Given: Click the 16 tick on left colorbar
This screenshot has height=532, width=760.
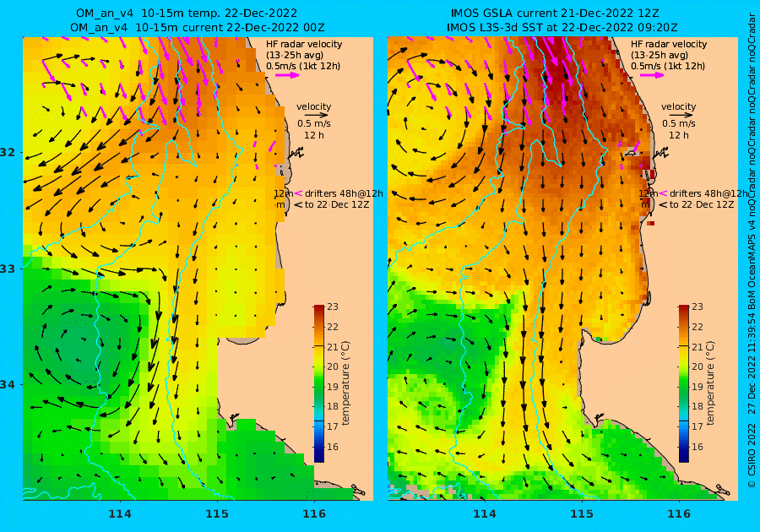Looking at the screenshot, I should click(x=333, y=447).
